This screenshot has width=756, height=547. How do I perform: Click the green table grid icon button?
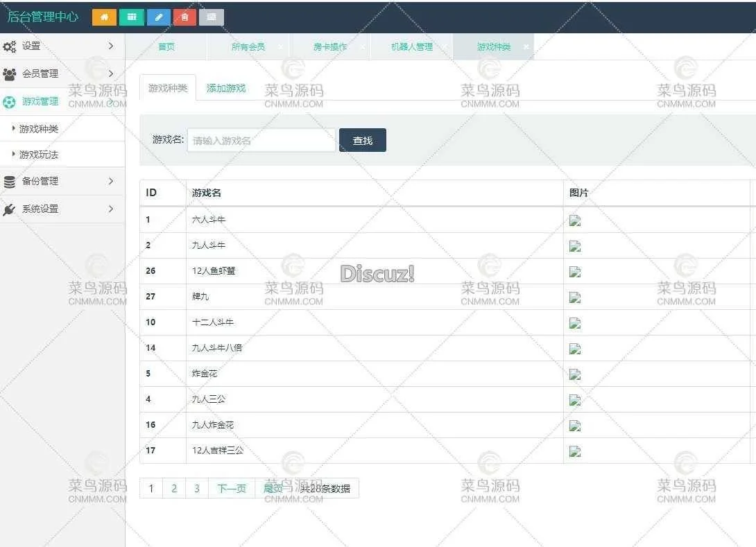pos(131,17)
